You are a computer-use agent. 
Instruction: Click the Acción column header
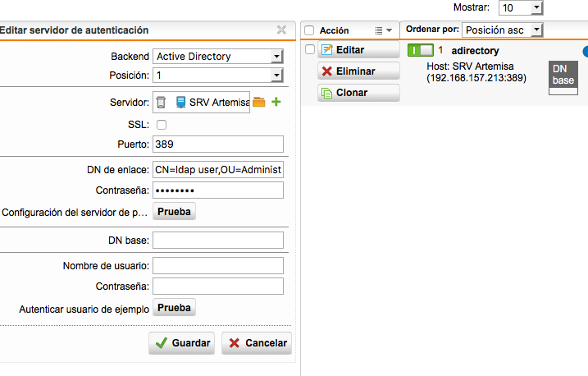(334, 30)
